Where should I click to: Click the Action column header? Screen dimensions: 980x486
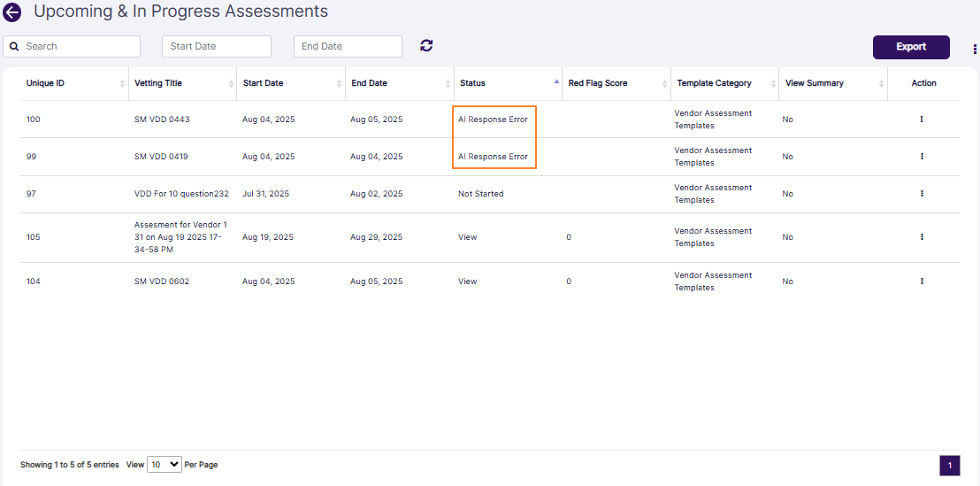923,83
